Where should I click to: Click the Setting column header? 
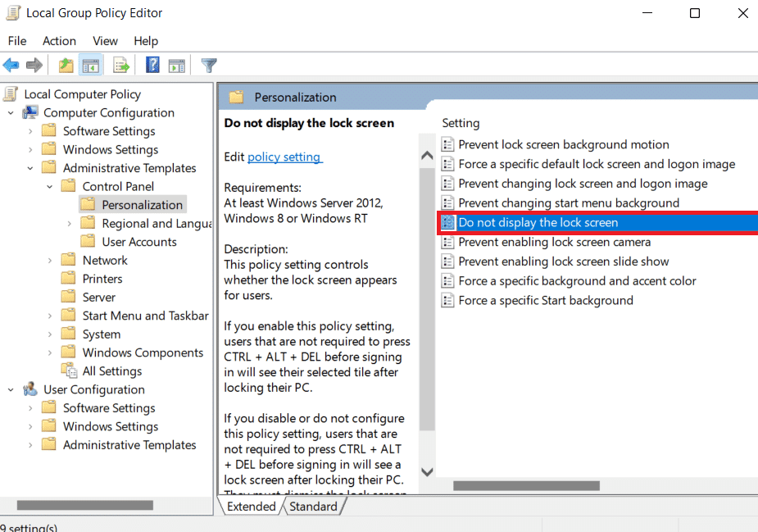click(x=461, y=123)
